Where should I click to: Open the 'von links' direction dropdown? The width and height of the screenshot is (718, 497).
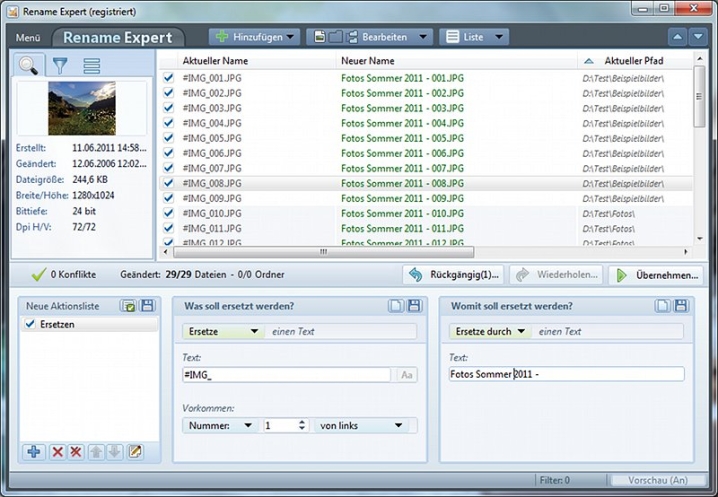pos(360,425)
